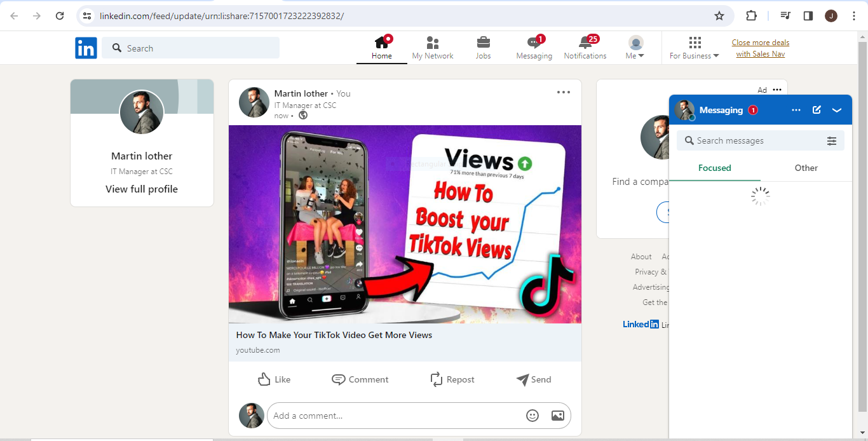Click IT Manager at CSC in post header
This screenshot has height=441, width=868.
305,105
